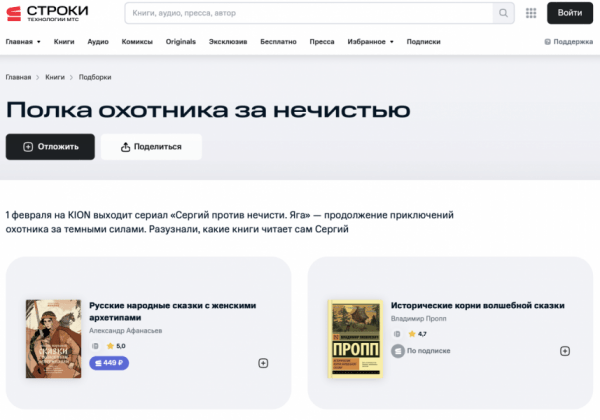Click the Поддержка support icon

tap(548, 42)
